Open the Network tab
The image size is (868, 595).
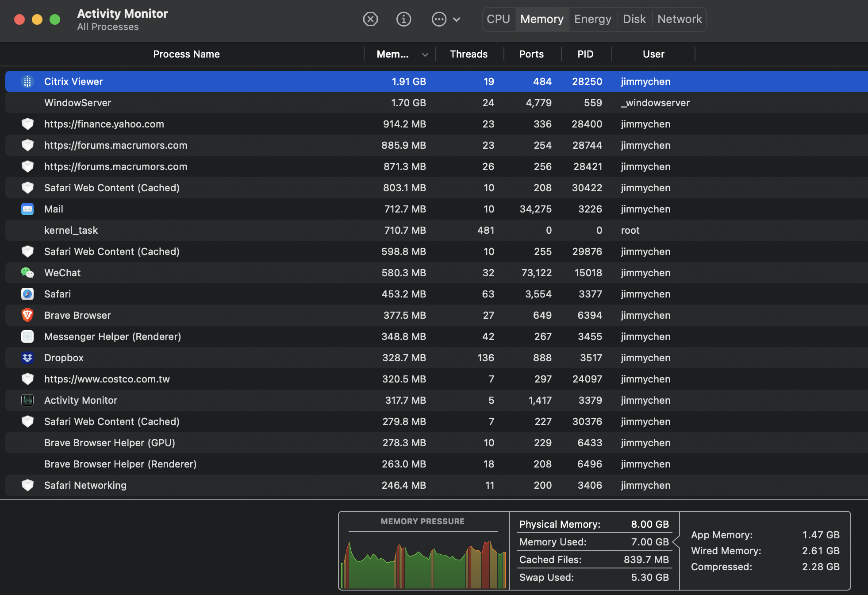click(679, 19)
